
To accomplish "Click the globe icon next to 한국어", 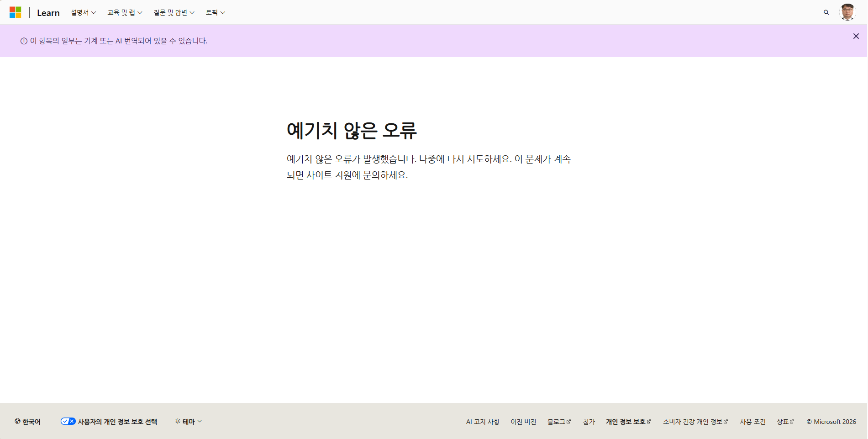I will pos(17,421).
